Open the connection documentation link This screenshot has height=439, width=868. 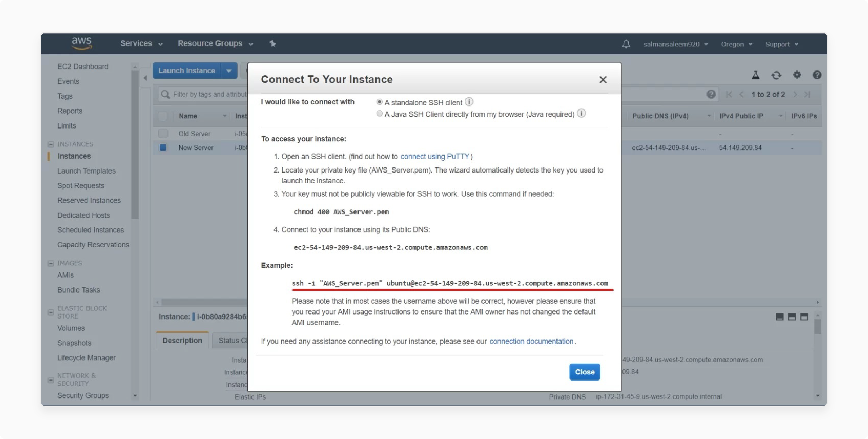pyautogui.click(x=531, y=341)
